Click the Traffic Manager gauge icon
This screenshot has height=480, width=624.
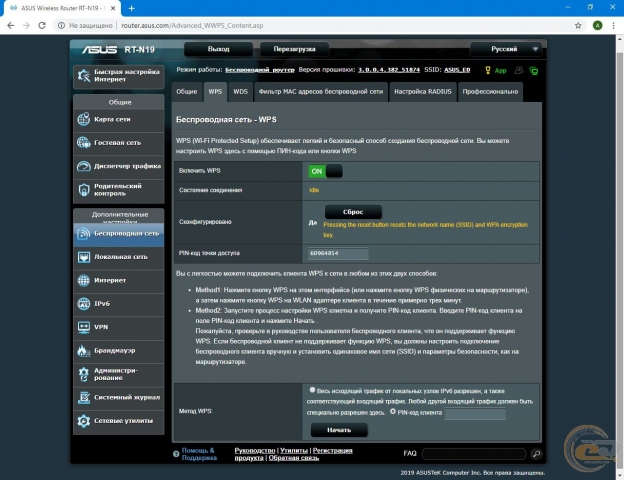[84, 166]
